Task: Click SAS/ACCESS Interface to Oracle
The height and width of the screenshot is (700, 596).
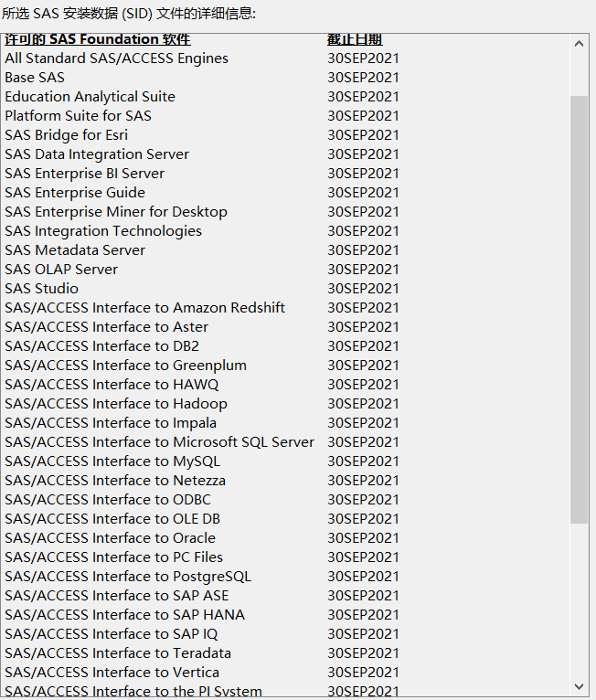Action: click(x=110, y=538)
